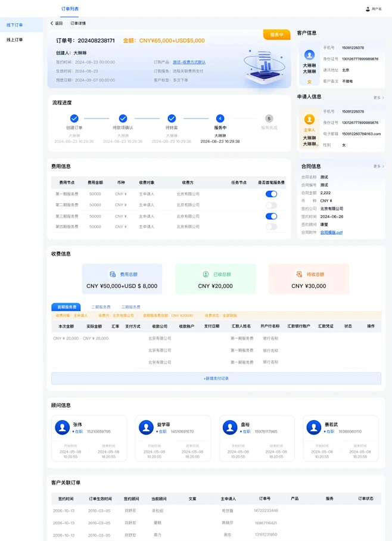Switch to the 二期服务费 tab

pos(101,307)
